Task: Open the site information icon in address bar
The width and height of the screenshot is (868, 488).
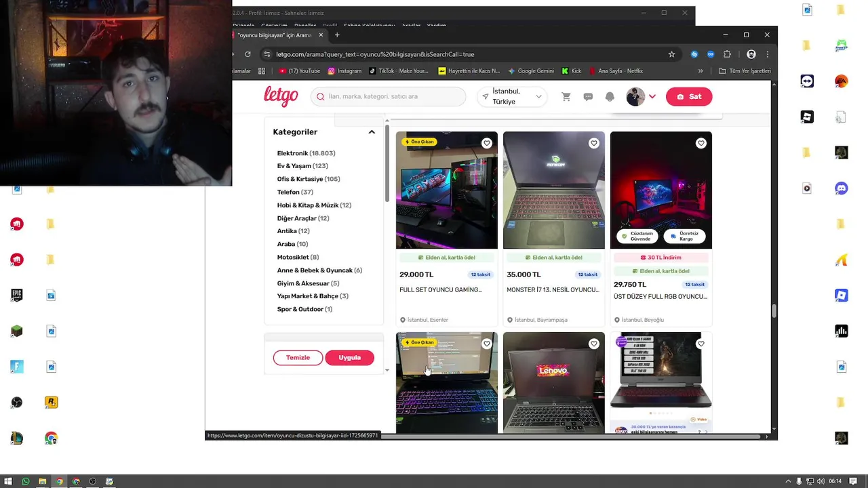Action: (x=267, y=54)
